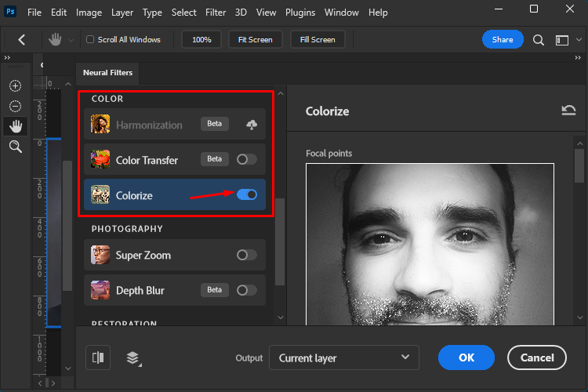
Task: Click the Fit Screen button
Action: coord(256,39)
